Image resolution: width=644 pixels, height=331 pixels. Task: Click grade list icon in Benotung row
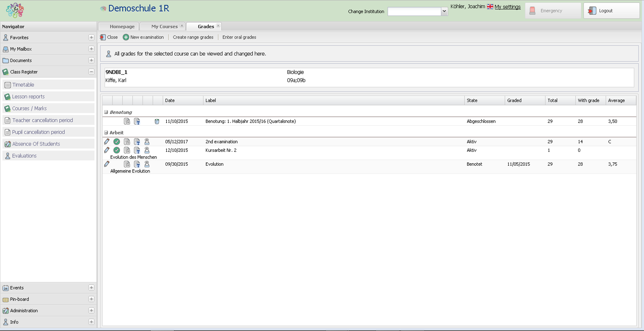pyautogui.click(x=127, y=121)
